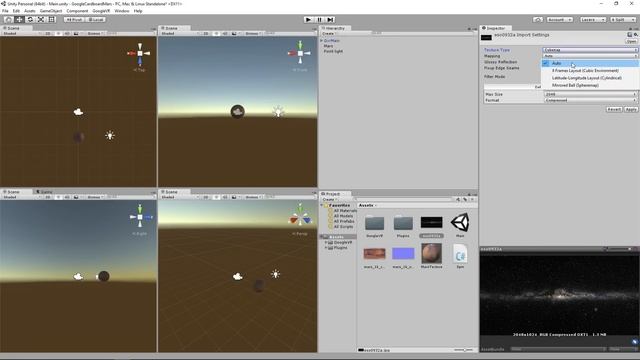Open Inspector gear settings icon

point(636,35)
